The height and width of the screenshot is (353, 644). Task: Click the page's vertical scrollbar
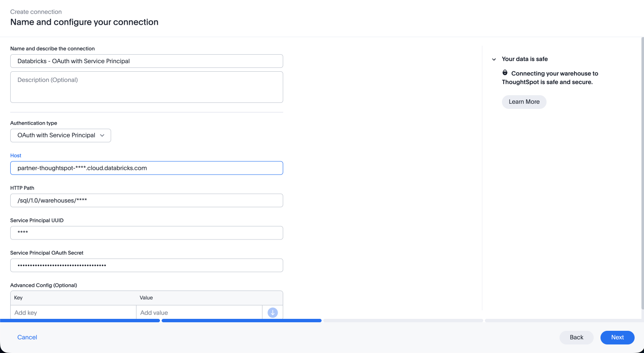pyautogui.click(x=642, y=173)
